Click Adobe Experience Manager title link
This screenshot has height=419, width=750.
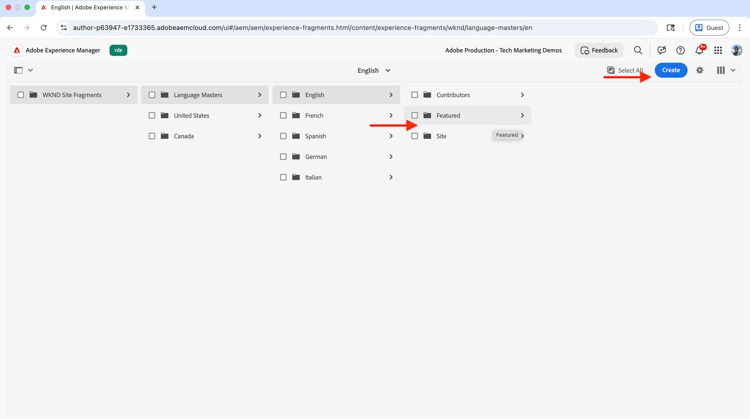tap(63, 50)
